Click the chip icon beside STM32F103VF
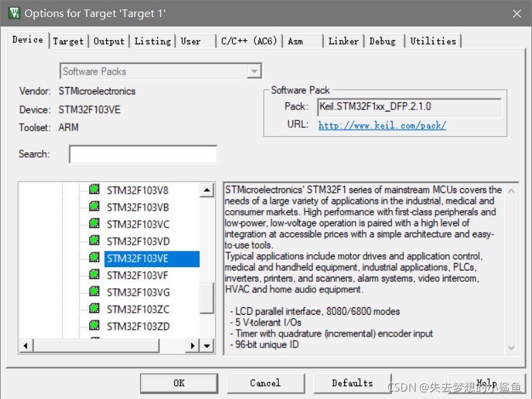Image resolution: width=532 pixels, height=399 pixels. coord(95,274)
